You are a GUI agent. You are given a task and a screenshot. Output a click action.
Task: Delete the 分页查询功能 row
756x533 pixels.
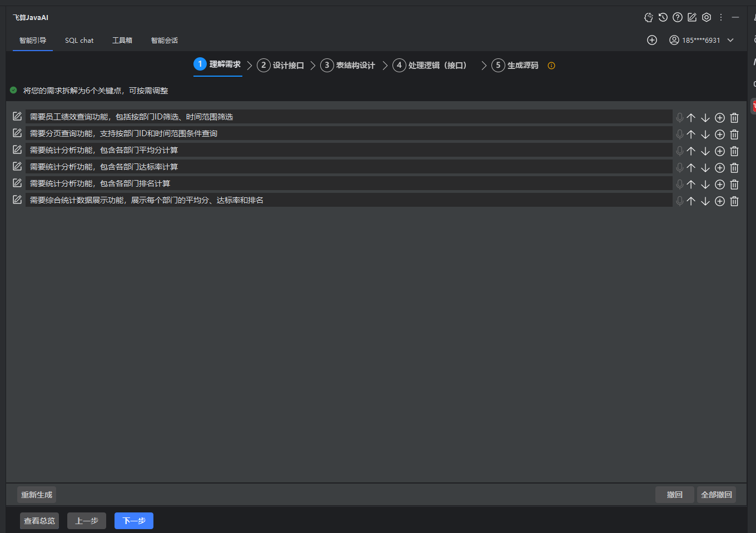click(x=734, y=135)
